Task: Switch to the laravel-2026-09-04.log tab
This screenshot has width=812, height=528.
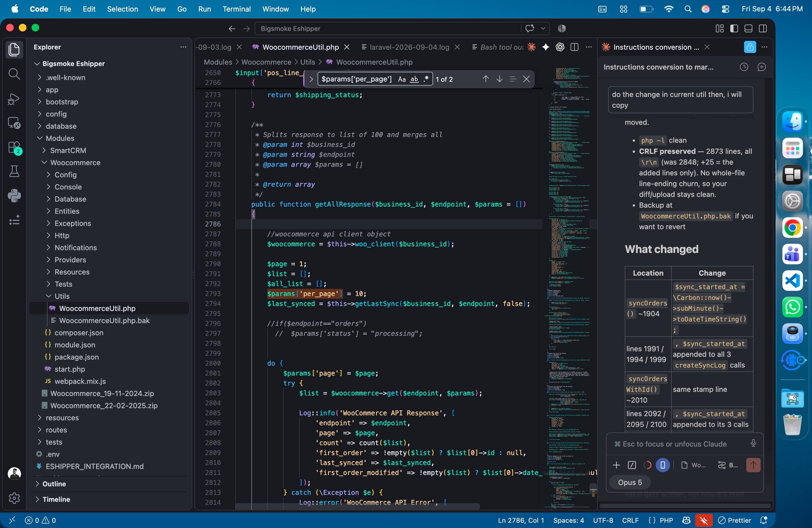Action: pos(409,47)
